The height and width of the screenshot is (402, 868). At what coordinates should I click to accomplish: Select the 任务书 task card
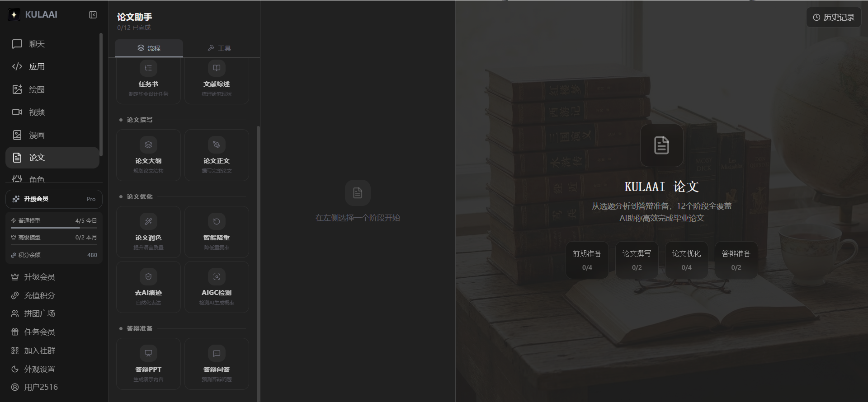click(x=148, y=81)
